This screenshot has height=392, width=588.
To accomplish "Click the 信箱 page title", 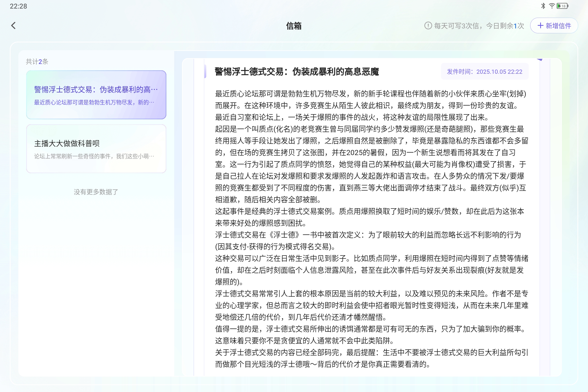I will point(294,26).
